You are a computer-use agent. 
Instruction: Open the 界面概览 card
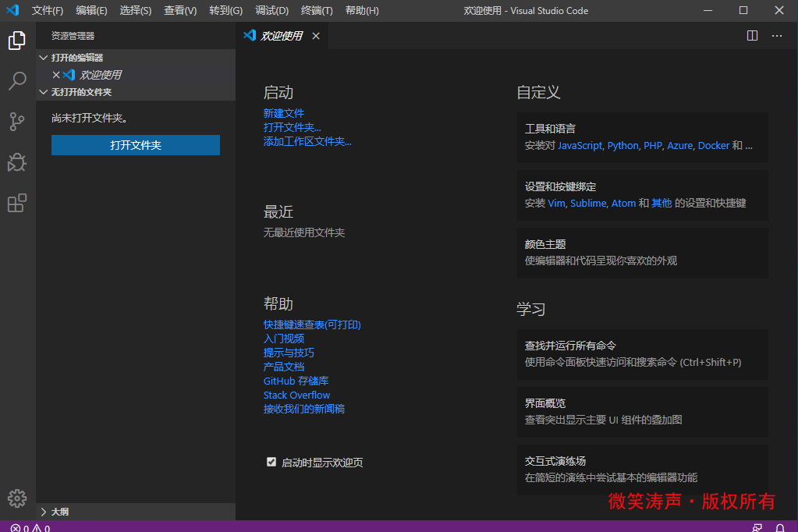(642, 412)
